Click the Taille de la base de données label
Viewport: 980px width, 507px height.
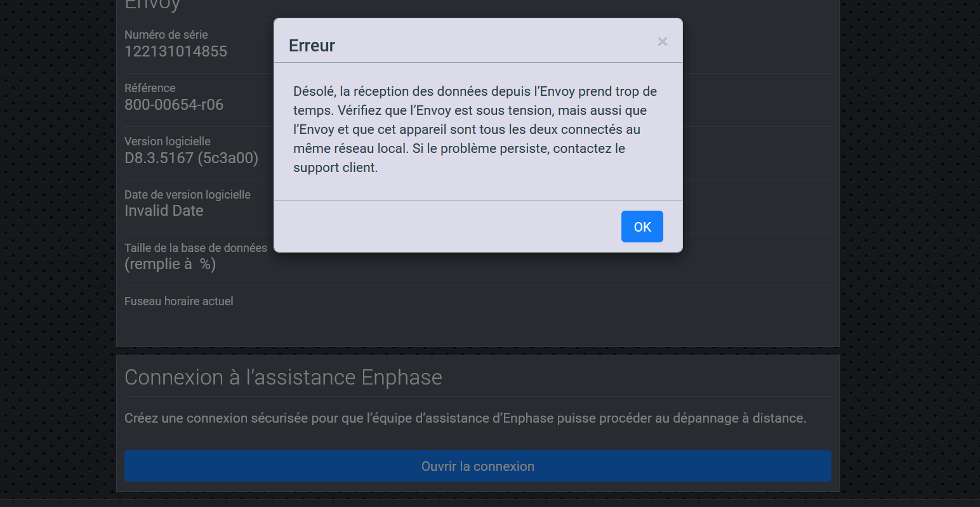pyautogui.click(x=195, y=248)
